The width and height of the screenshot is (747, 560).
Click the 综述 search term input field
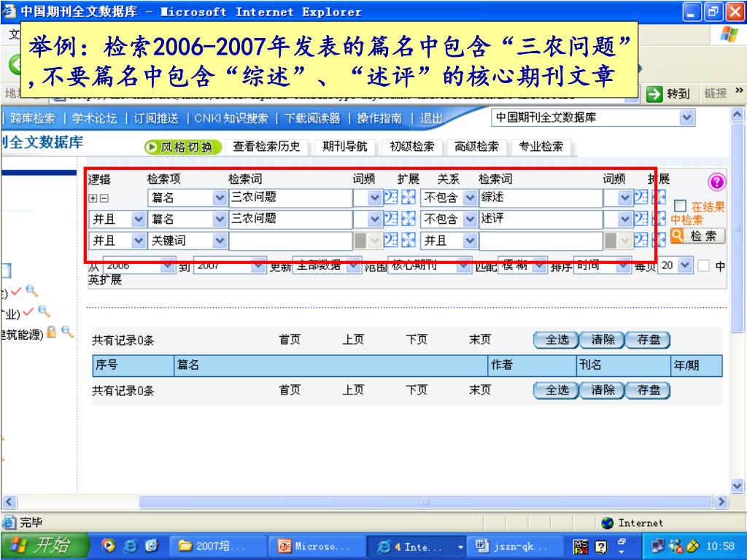[x=541, y=197]
